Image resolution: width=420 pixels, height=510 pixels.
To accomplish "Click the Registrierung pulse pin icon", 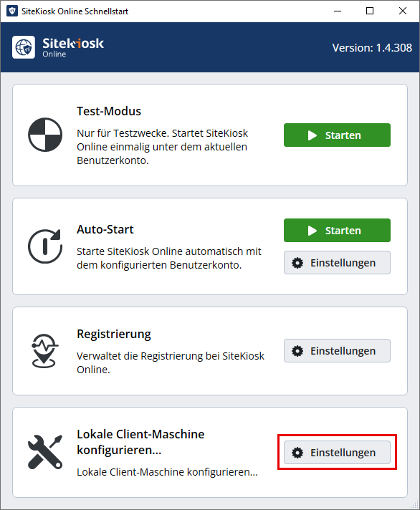I will point(45,351).
